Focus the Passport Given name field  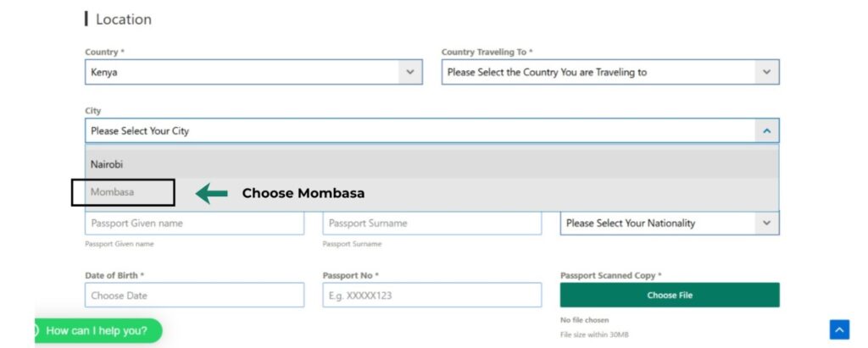click(194, 224)
